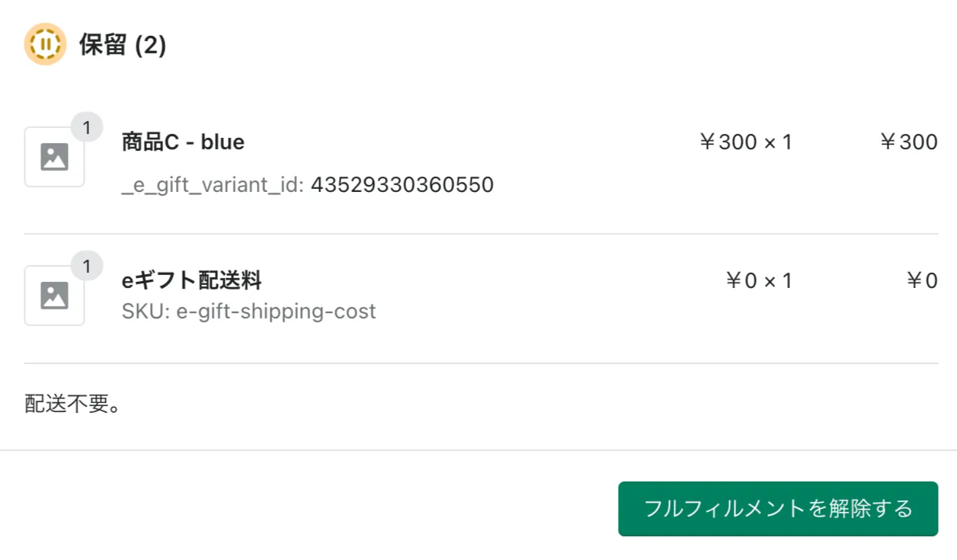Select the e-gift-shipping-cost SKU value
This screenshot has height=560, width=957.
[276, 312]
